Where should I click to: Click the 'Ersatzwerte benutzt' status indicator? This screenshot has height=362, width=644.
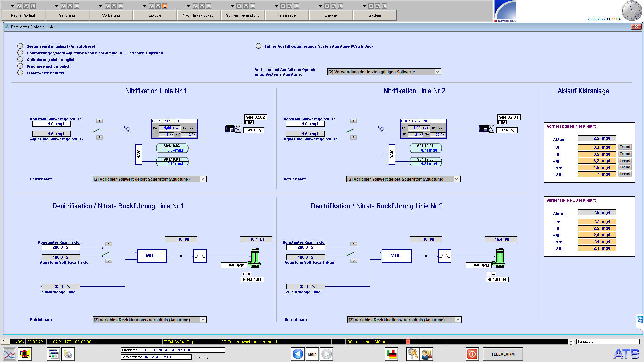point(20,73)
